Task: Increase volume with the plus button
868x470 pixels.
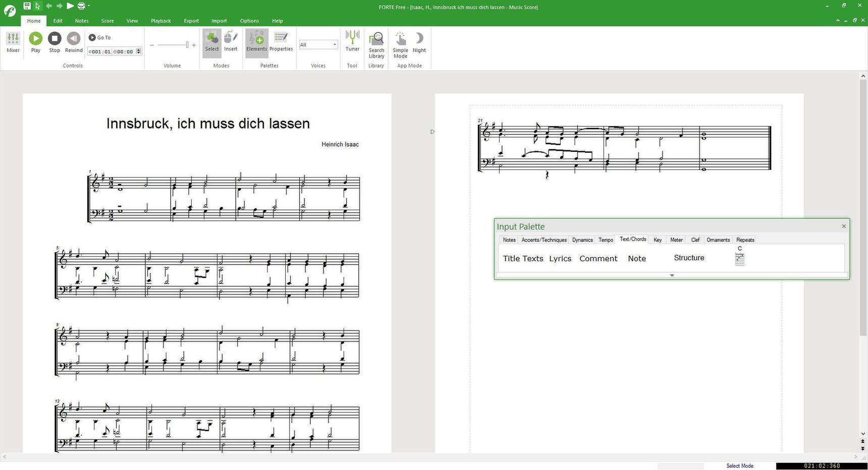Action: tap(194, 45)
